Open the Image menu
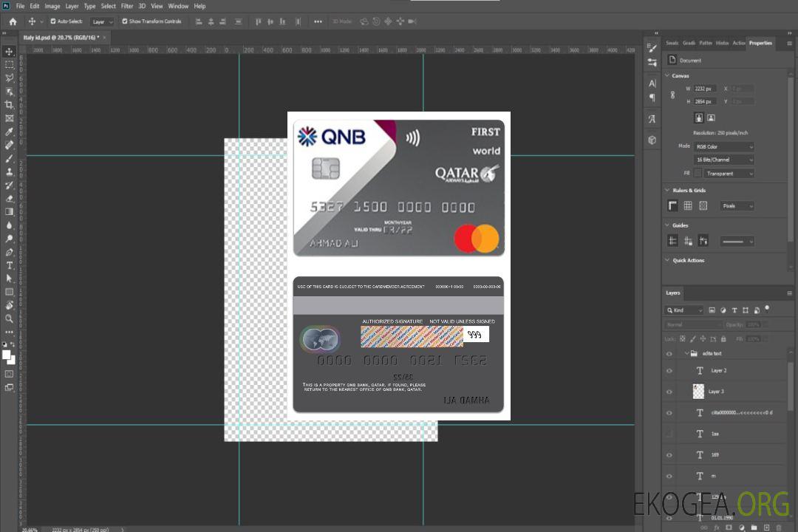This screenshot has height=532, width=798. pyautogui.click(x=52, y=6)
